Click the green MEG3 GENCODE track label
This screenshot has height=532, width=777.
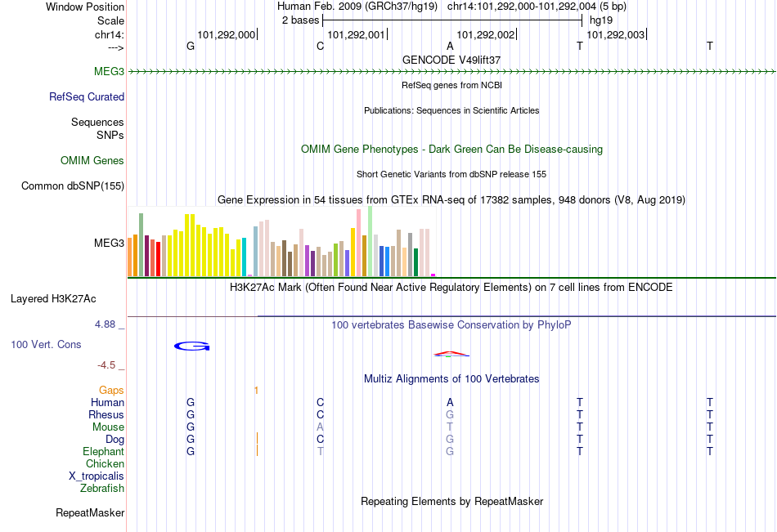109,71
